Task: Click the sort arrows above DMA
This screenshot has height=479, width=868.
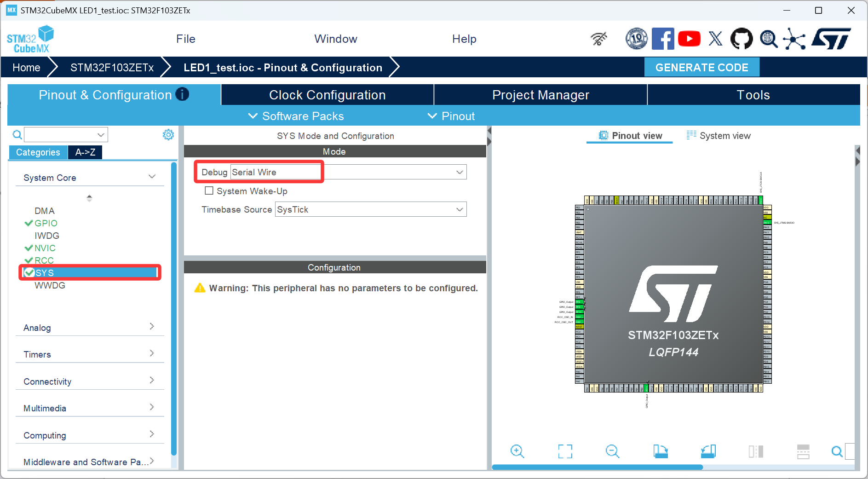Action: pyautogui.click(x=89, y=198)
